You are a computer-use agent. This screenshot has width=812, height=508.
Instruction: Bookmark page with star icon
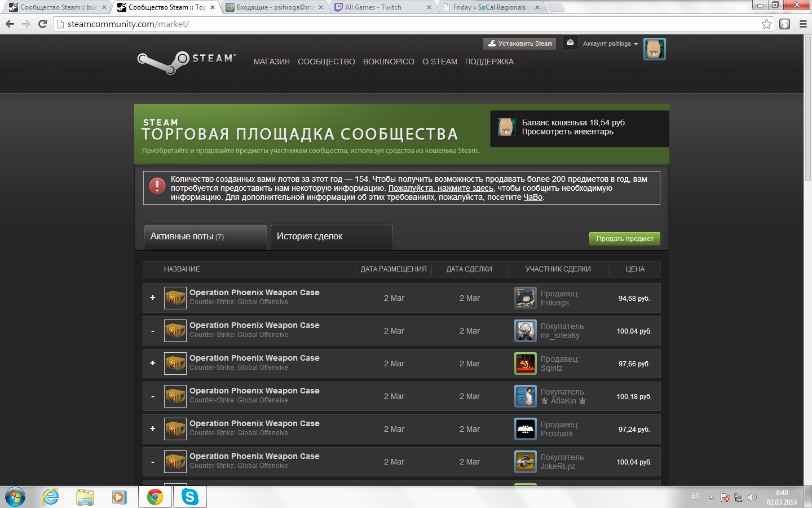click(x=766, y=24)
